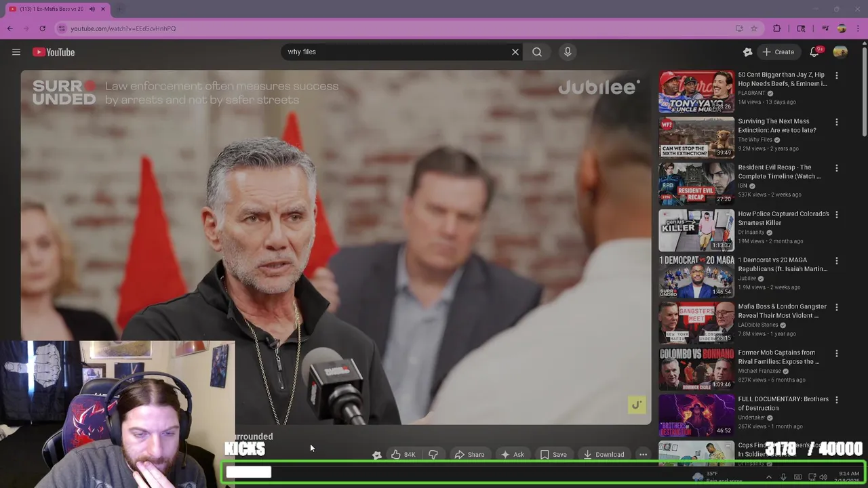
Task: Open the taskbar volume speaker icon
Action: point(823,477)
